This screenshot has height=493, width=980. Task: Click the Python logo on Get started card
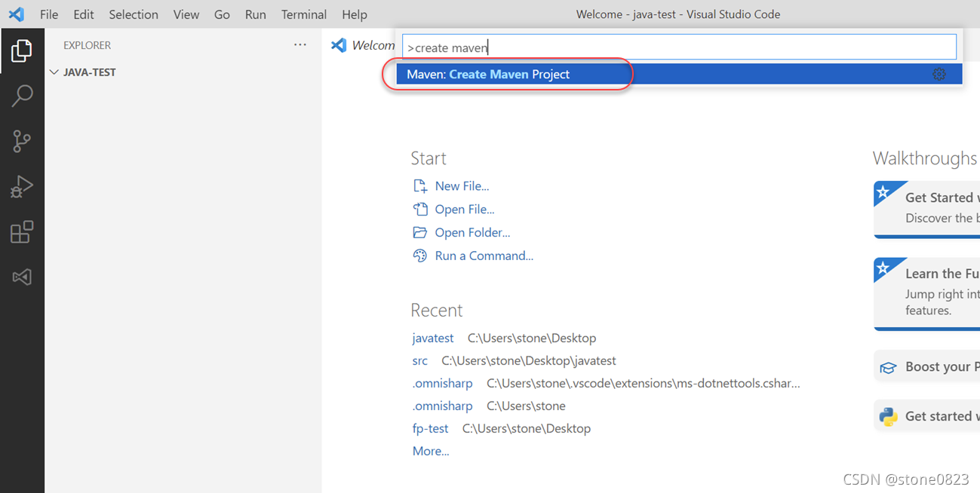889,416
